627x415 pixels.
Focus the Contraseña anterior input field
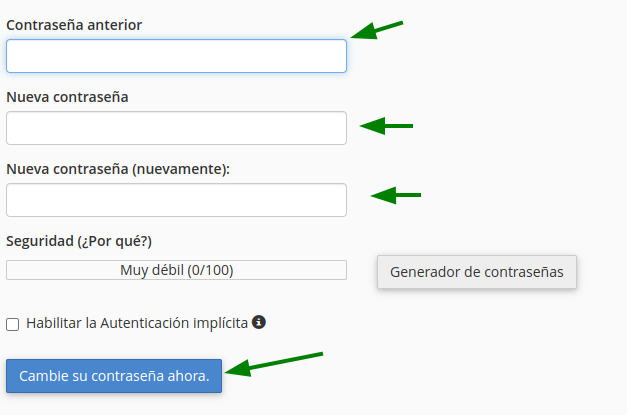176,56
